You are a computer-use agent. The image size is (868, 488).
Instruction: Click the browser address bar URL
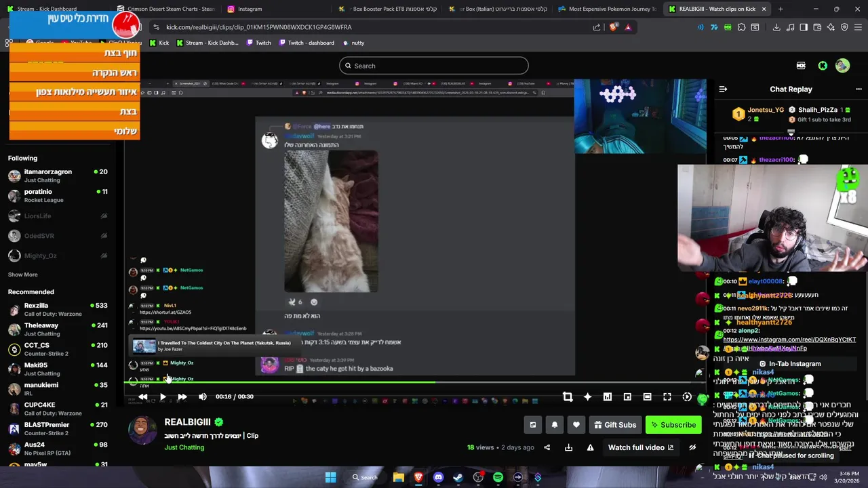tap(259, 27)
